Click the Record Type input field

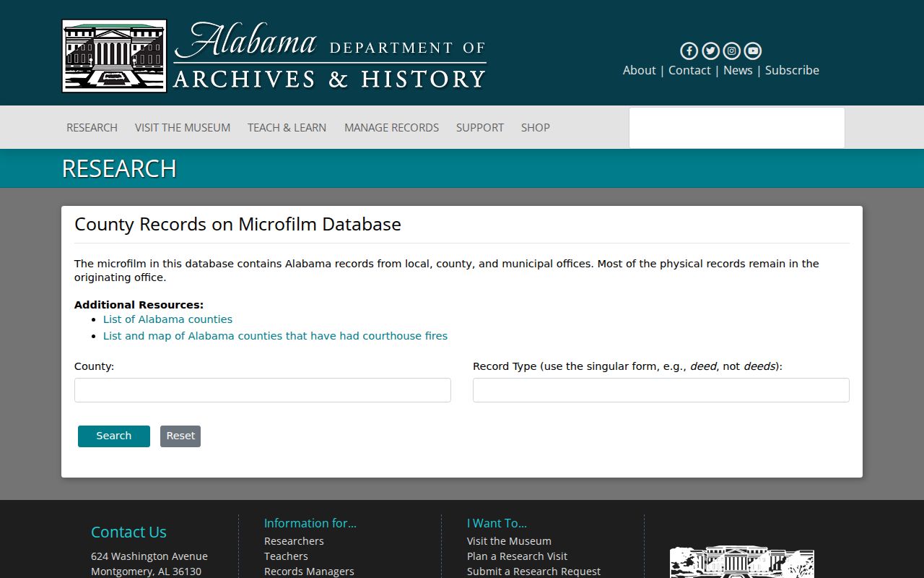pos(661,390)
